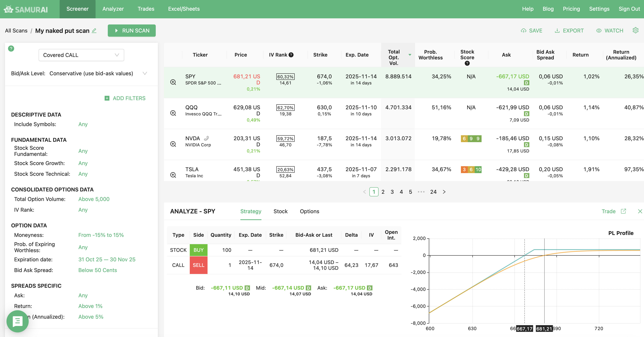
Task: Open the chat widget bubble
Action: coord(18,321)
